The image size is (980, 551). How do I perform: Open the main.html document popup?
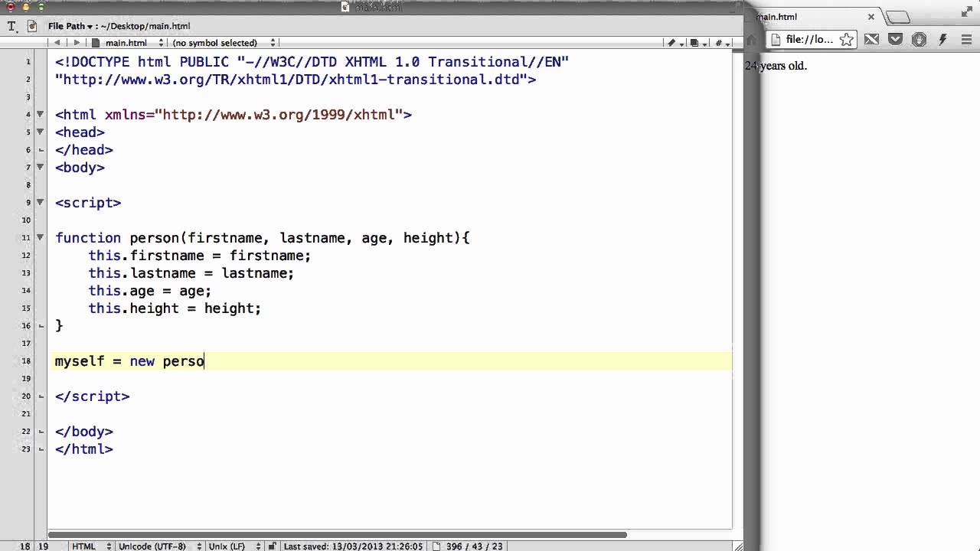[x=128, y=43]
